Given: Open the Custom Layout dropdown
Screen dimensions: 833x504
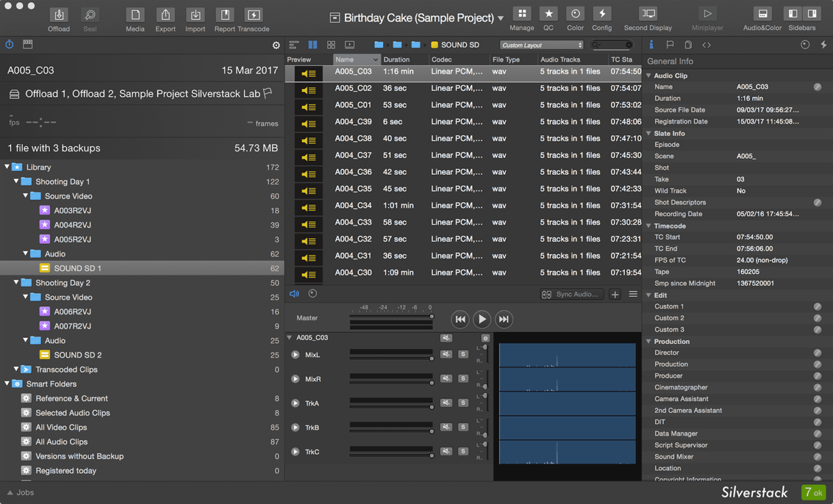Looking at the screenshot, I should click(x=541, y=45).
